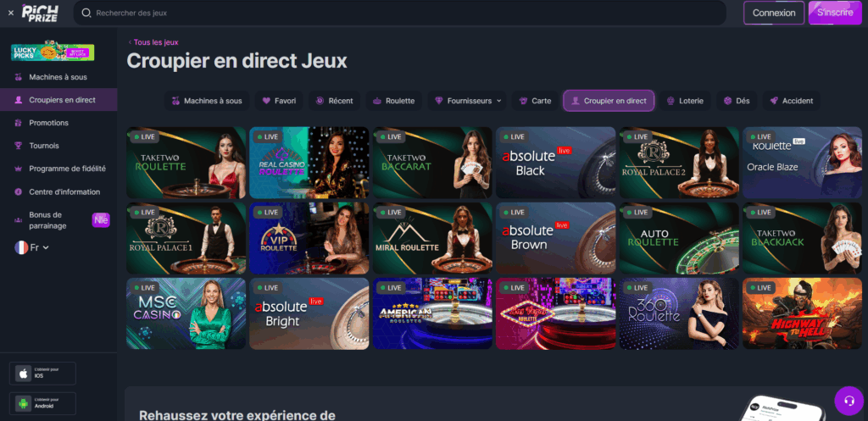The image size is (868, 421).
Task: Open the American Roulette game
Action: pyautogui.click(x=432, y=313)
